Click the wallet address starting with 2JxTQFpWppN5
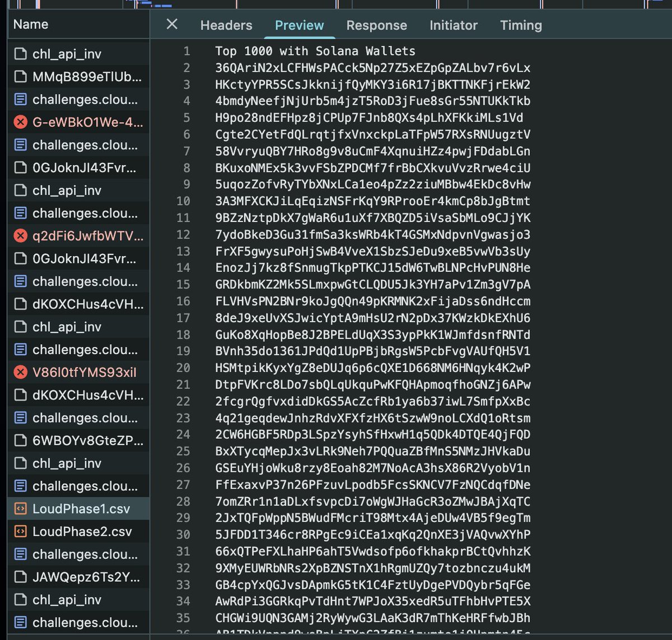This screenshot has height=640, width=672. point(373,518)
